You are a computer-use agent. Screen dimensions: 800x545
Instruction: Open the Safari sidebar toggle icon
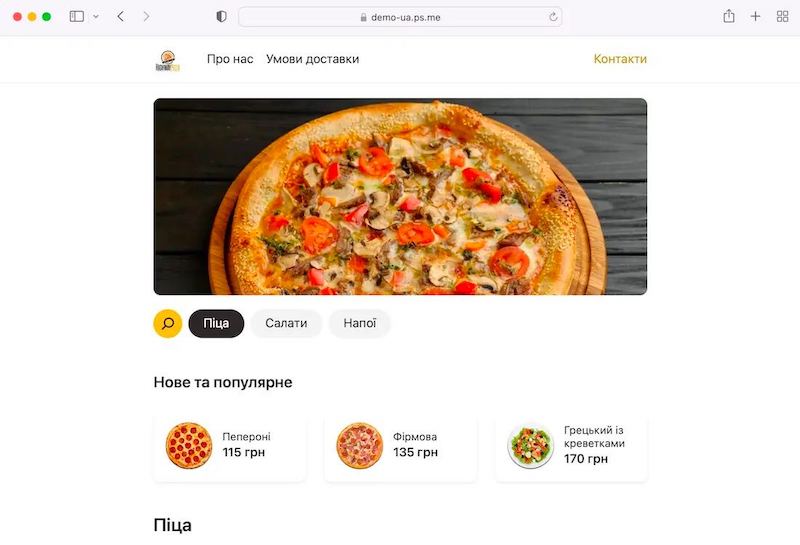(77, 17)
